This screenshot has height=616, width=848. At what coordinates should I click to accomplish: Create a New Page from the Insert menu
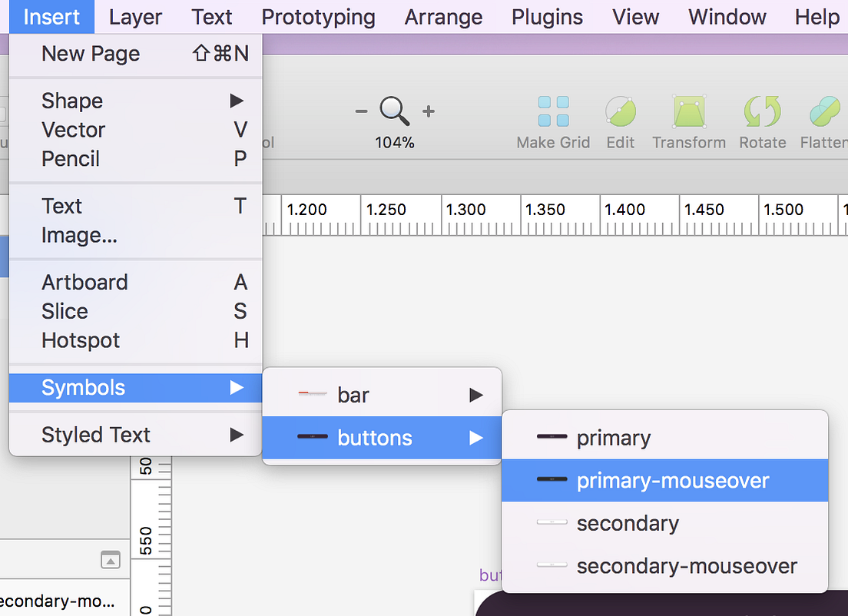click(90, 54)
